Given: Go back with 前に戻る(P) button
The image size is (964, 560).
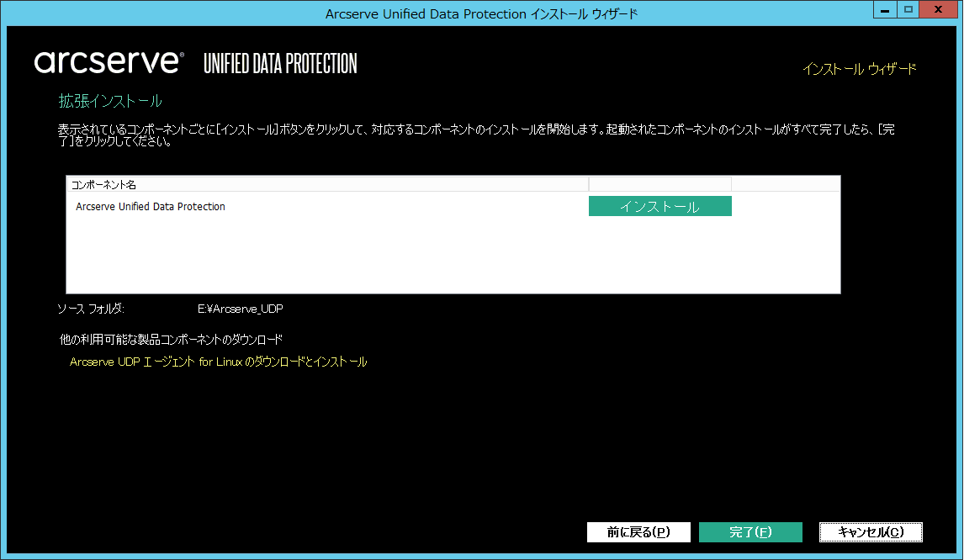Looking at the screenshot, I should (x=638, y=532).
